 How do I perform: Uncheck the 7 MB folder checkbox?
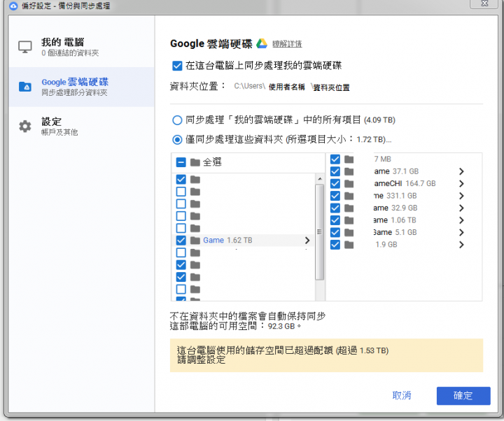[x=335, y=159]
